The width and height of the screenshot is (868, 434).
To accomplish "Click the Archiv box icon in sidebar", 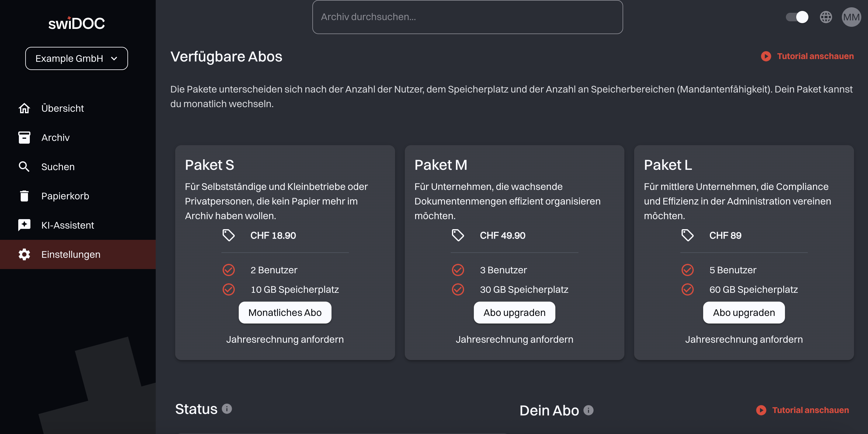I will 24,137.
